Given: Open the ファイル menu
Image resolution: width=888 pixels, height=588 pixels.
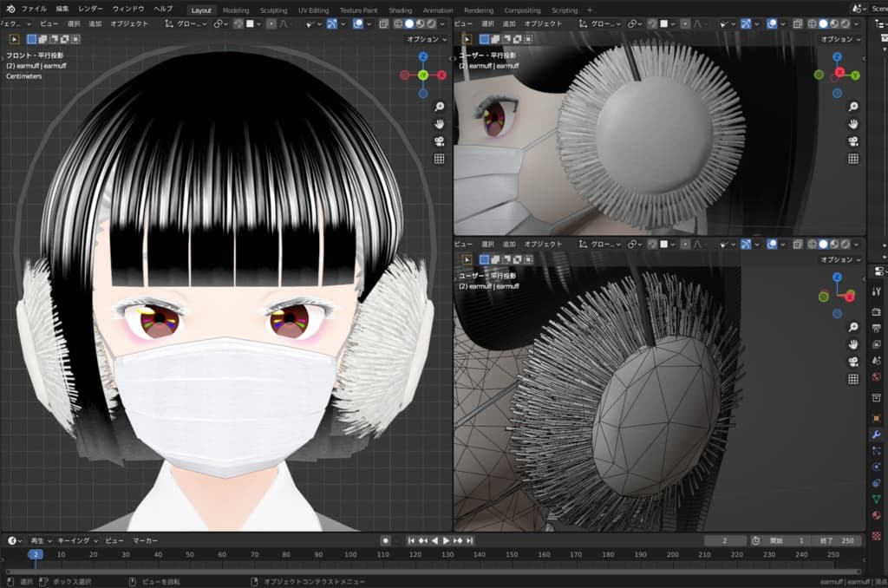Looking at the screenshot, I should click(x=33, y=9).
